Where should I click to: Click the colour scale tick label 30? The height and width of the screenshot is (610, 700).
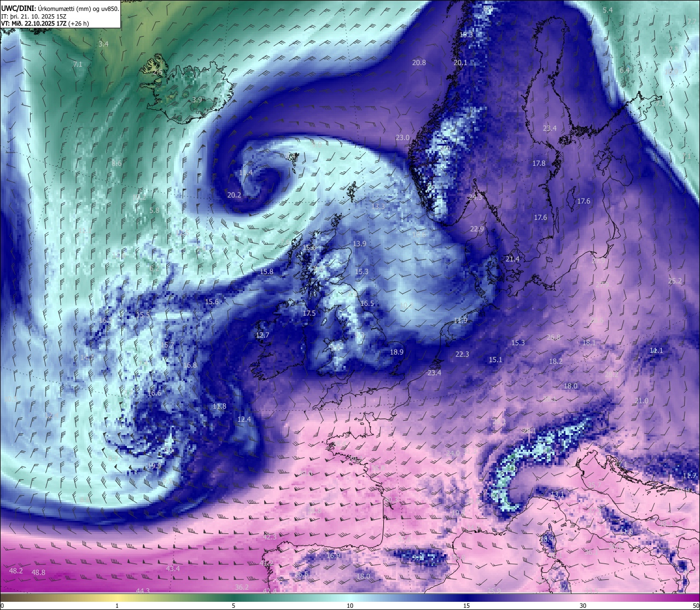pos(583,606)
